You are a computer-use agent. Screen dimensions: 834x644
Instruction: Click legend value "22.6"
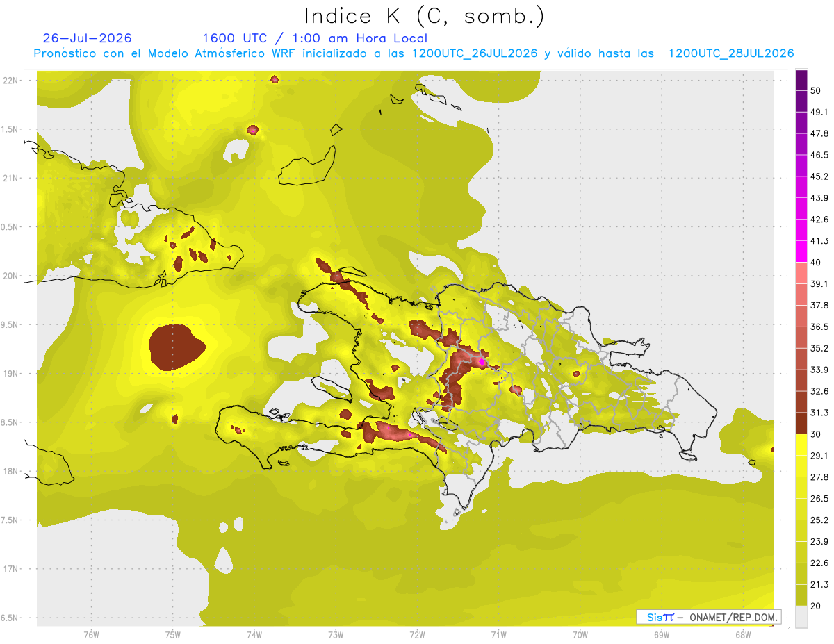click(819, 563)
